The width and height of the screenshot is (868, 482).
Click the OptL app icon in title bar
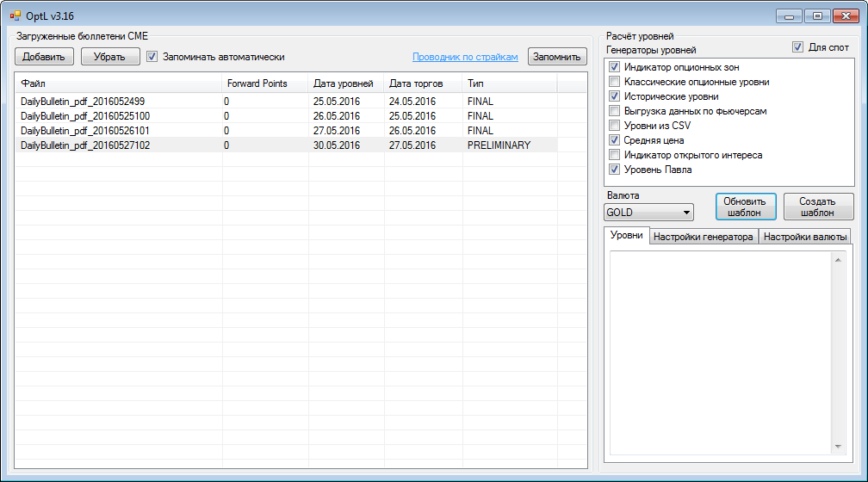click(15, 14)
